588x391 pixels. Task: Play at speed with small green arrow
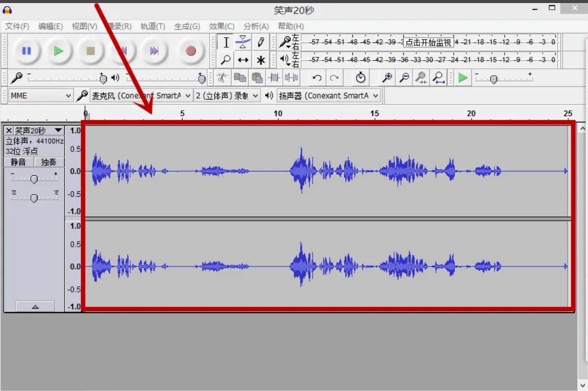point(463,78)
